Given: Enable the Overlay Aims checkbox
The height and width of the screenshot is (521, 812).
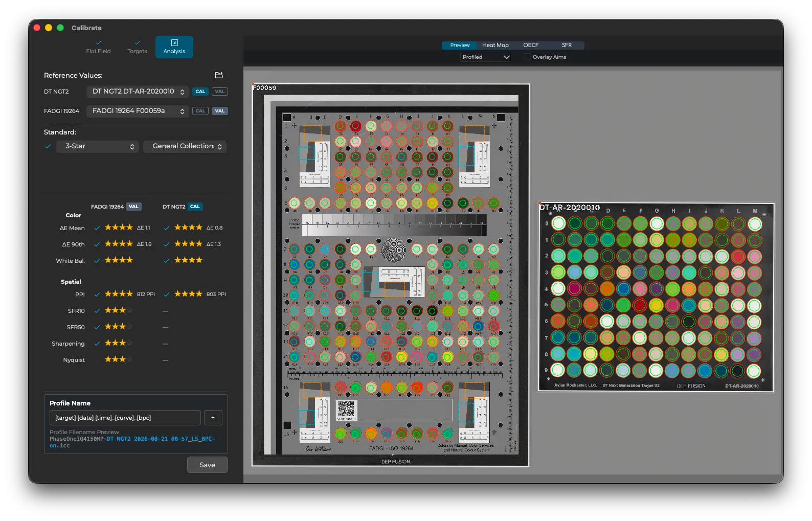Looking at the screenshot, I should (527, 57).
